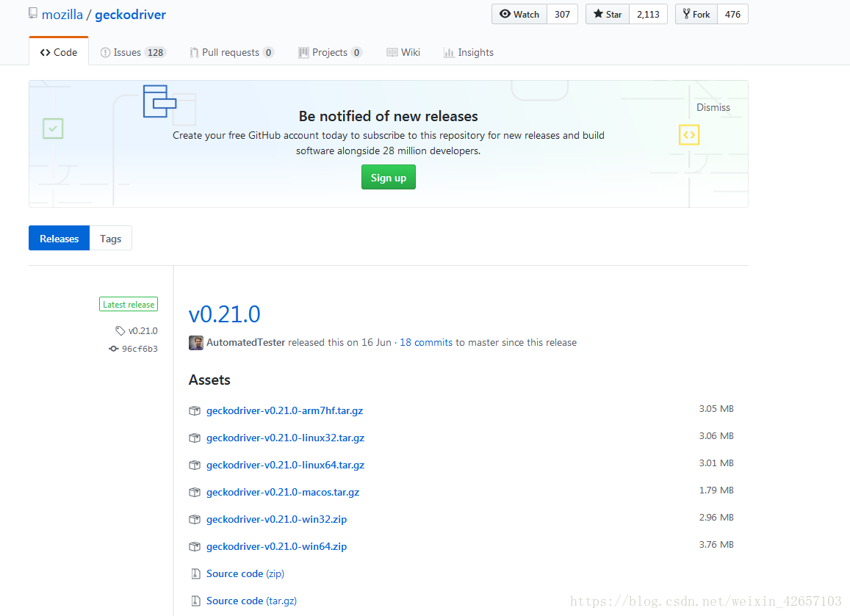Viewport: 850px width, 616px height.
Task: Open the stargazers count 2,113
Action: [x=649, y=14]
